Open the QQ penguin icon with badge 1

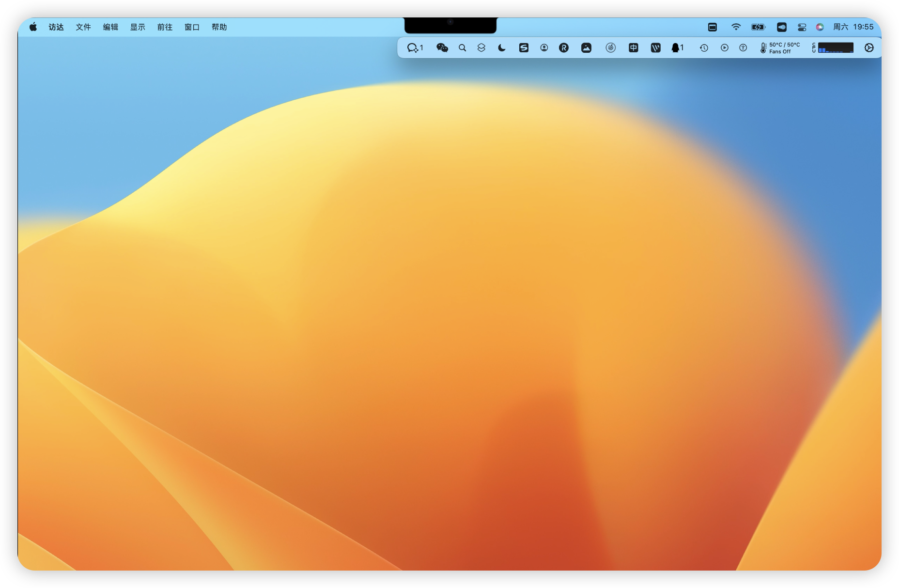677,47
